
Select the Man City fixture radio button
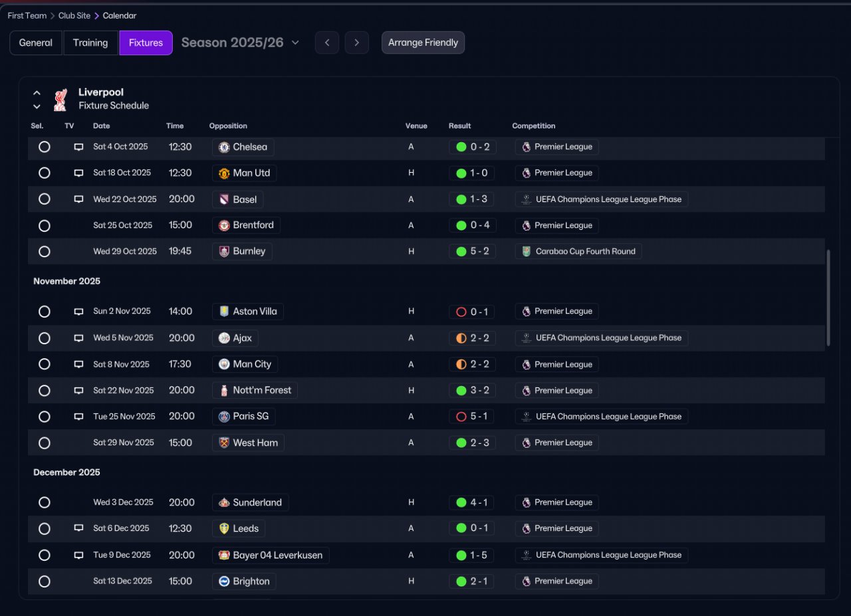(x=45, y=364)
